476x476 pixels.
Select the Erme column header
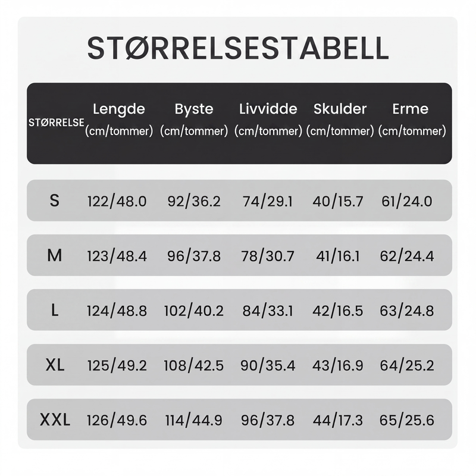coord(412,120)
